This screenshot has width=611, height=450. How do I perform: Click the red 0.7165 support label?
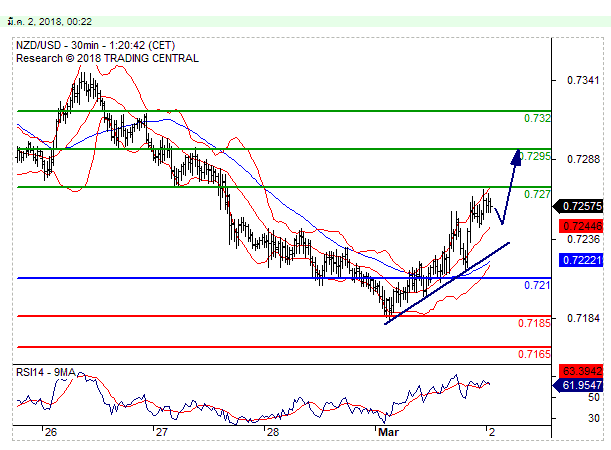click(534, 354)
